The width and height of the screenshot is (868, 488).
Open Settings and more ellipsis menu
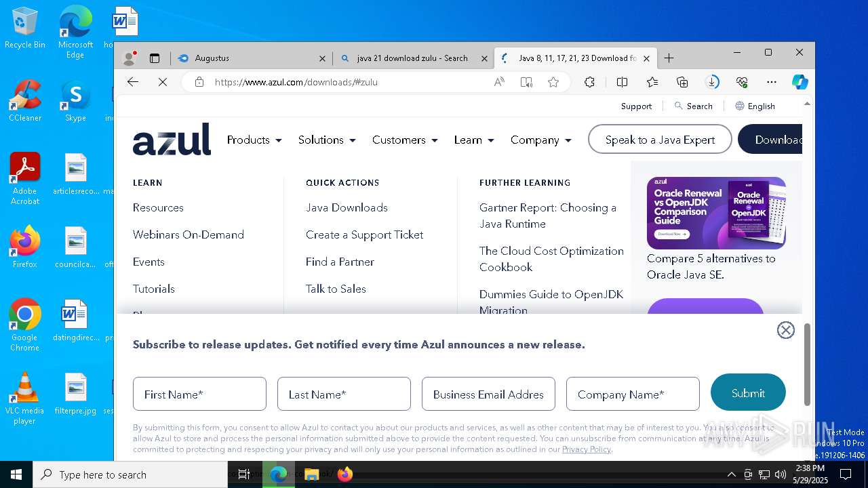click(772, 82)
